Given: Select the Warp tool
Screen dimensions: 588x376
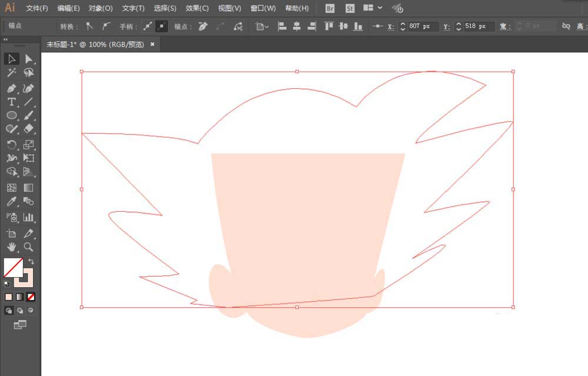Looking at the screenshot, I should pyautogui.click(x=12, y=158).
